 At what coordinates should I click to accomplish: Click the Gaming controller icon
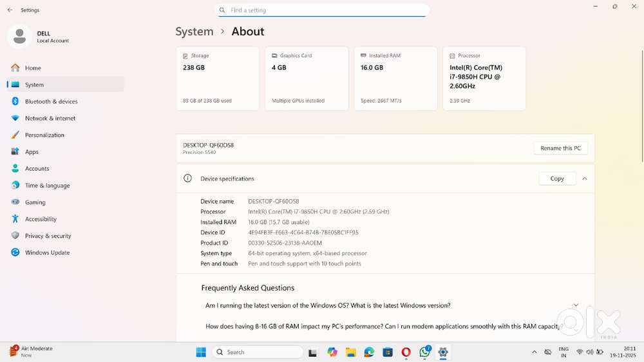pyautogui.click(x=15, y=202)
